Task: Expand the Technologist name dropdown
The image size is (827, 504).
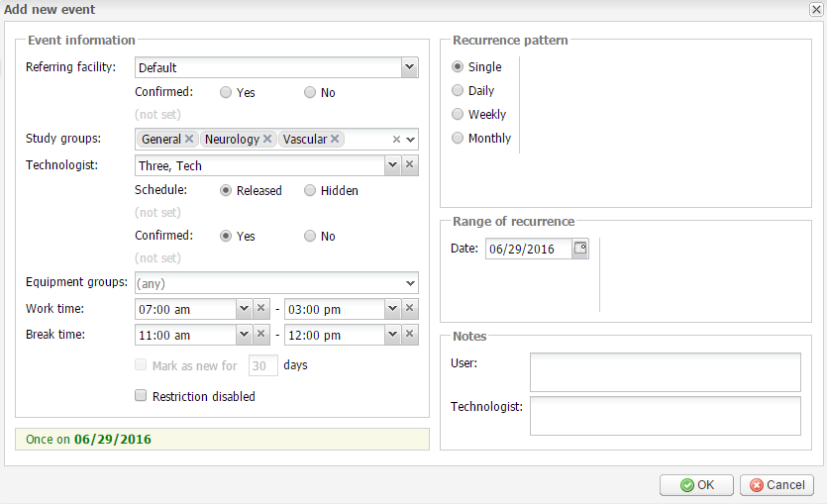Action: [392, 164]
